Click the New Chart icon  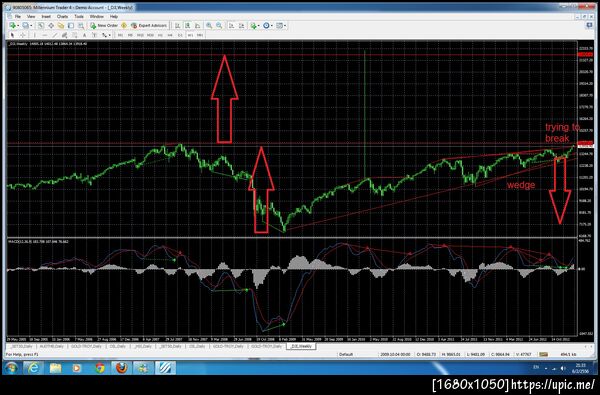(13, 26)
